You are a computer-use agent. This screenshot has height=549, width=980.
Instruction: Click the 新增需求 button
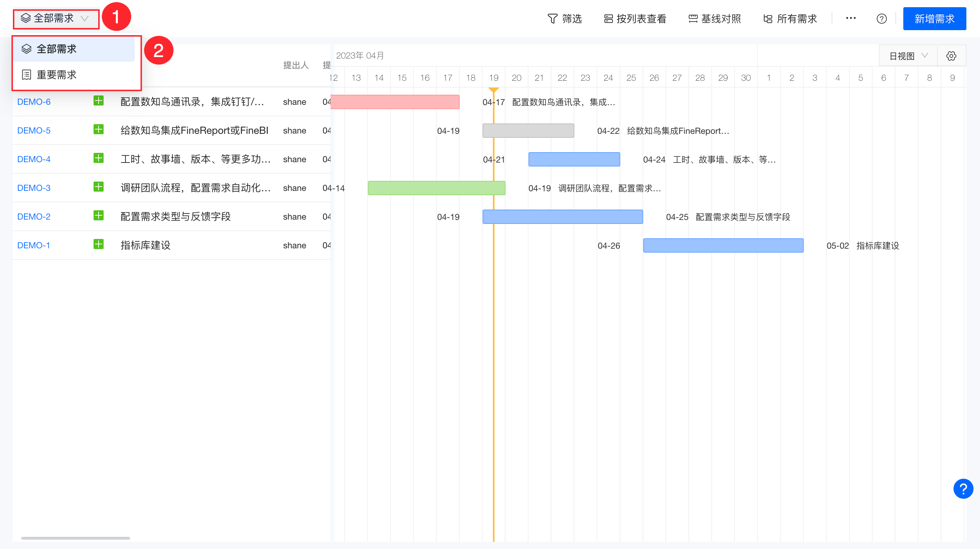tap(934, 19)
